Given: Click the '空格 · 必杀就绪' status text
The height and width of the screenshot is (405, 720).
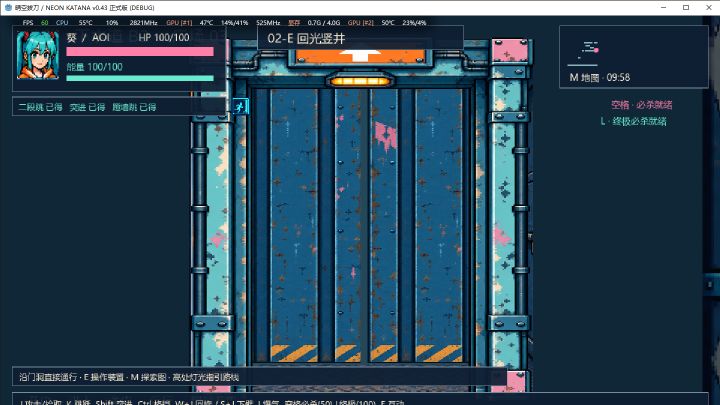Looking at the screenshot, I should [x=641, y=105].
